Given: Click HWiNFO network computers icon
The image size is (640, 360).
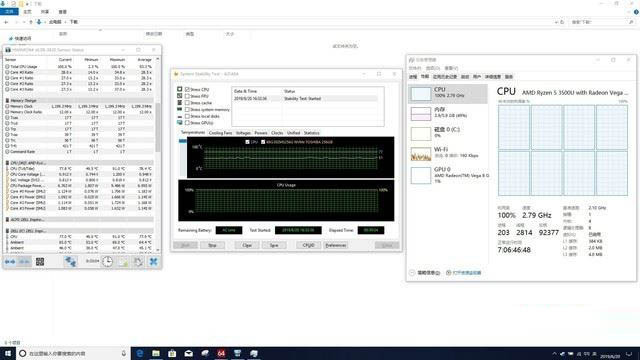Looking at the screenshot, I should pyautogui.click(x=70, y=261).
